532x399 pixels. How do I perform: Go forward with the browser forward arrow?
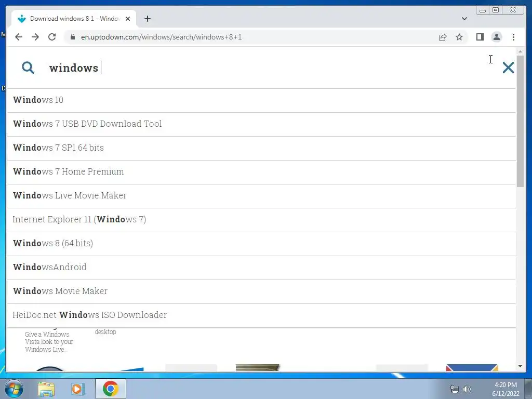35,37
